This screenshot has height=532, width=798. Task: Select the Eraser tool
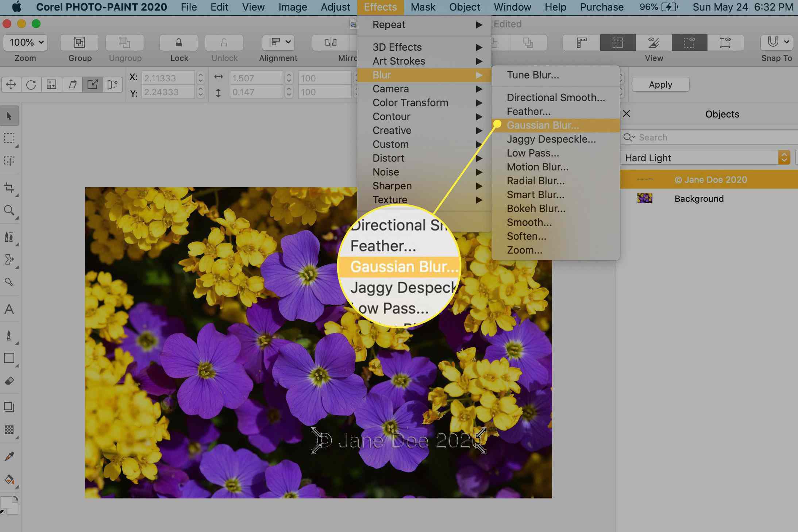[x=9, y=381]
